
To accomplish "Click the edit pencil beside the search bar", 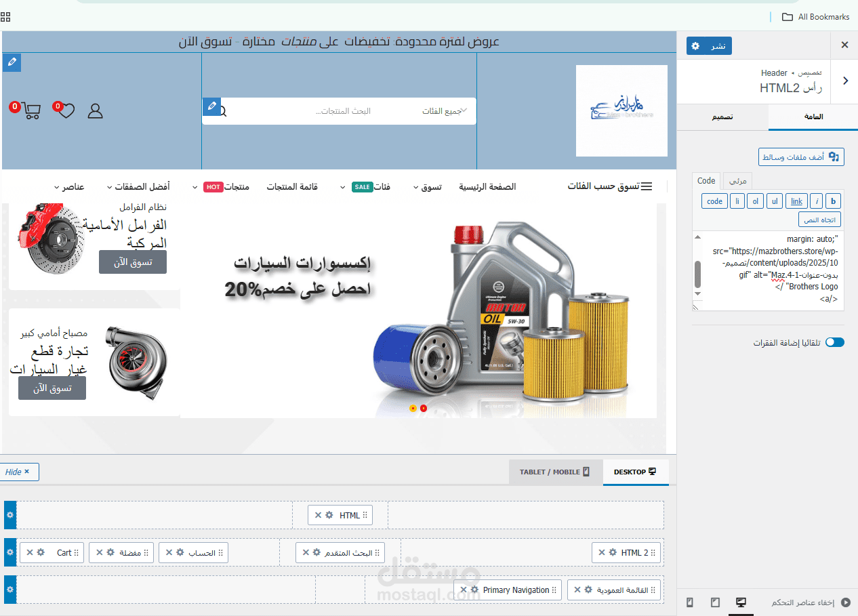I will pos(212,106).
